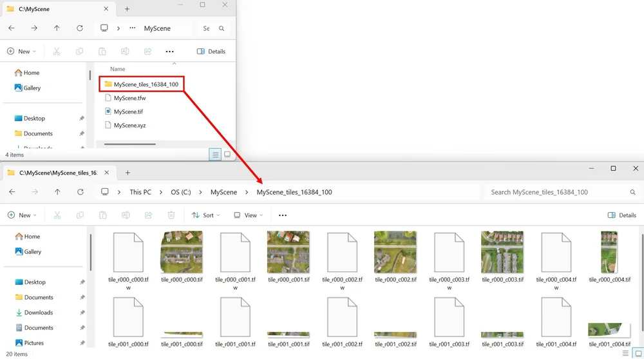The image size is (644, 359).
Task: Refresh the tiles folder window
Action: tap(80, 192)
